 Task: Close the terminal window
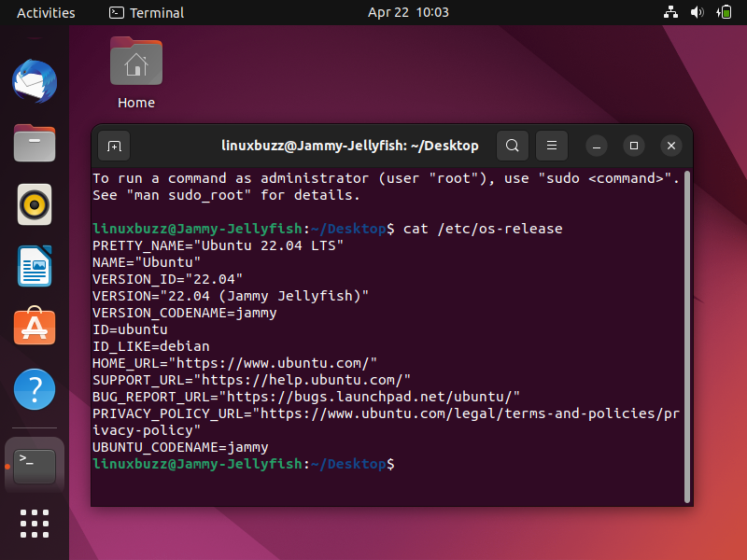pos(671,146)
